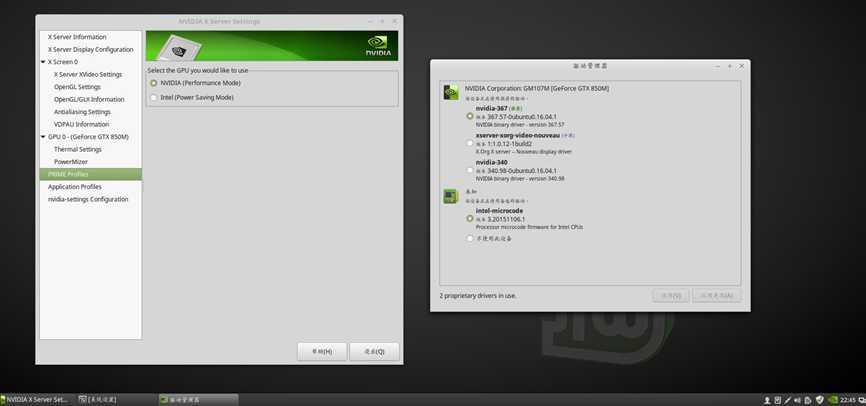Click the Help (H) button in NVIDIA settings
Screen dimensions: 866x406
coord(322,352)
